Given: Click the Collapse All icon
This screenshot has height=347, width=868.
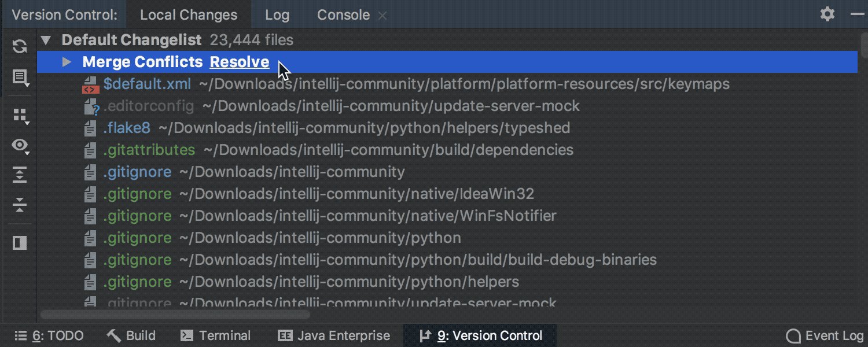Looking at the screenshot, I should [20, 205].
